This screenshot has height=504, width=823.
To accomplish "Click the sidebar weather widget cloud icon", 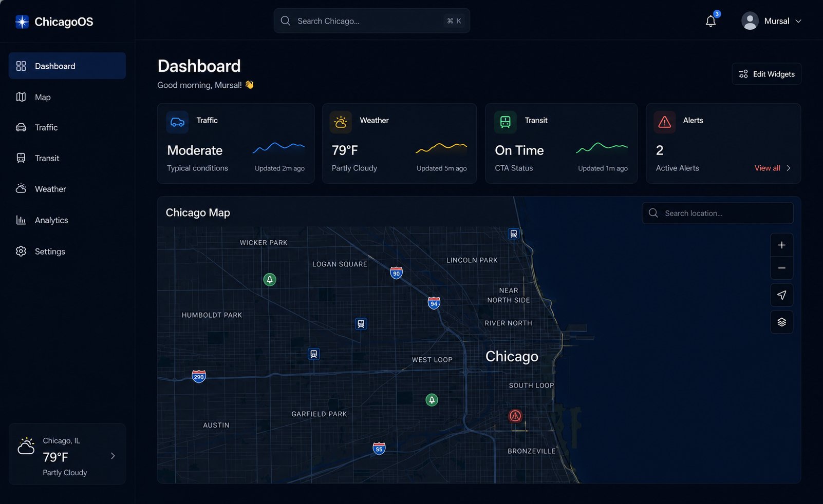I will pos(26,446).
